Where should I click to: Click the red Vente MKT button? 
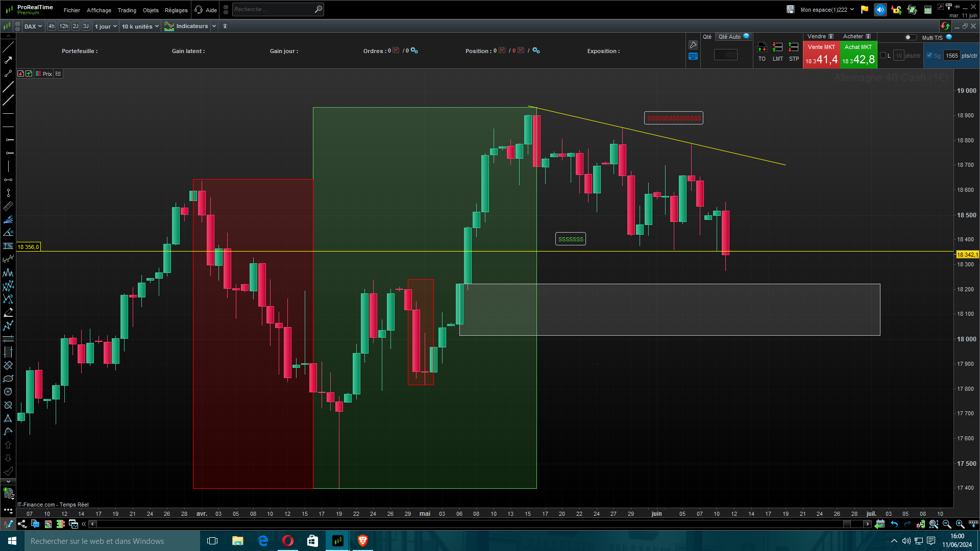(x=821, y=55)
